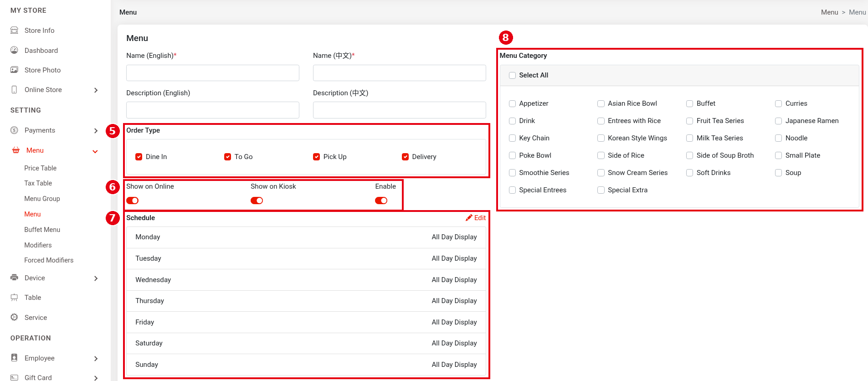Expand the Gift Card submenu chevron

tap(96, 378)
